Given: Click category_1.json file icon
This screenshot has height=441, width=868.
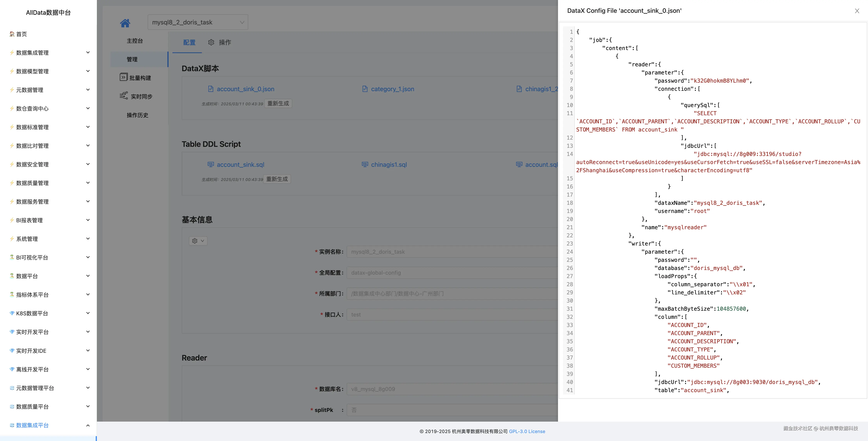Looking at the screenshot, I should tap(365, 89).
